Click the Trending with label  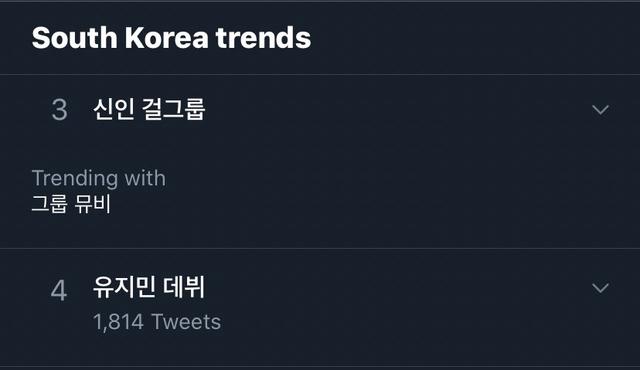click(x=99, y=178)
